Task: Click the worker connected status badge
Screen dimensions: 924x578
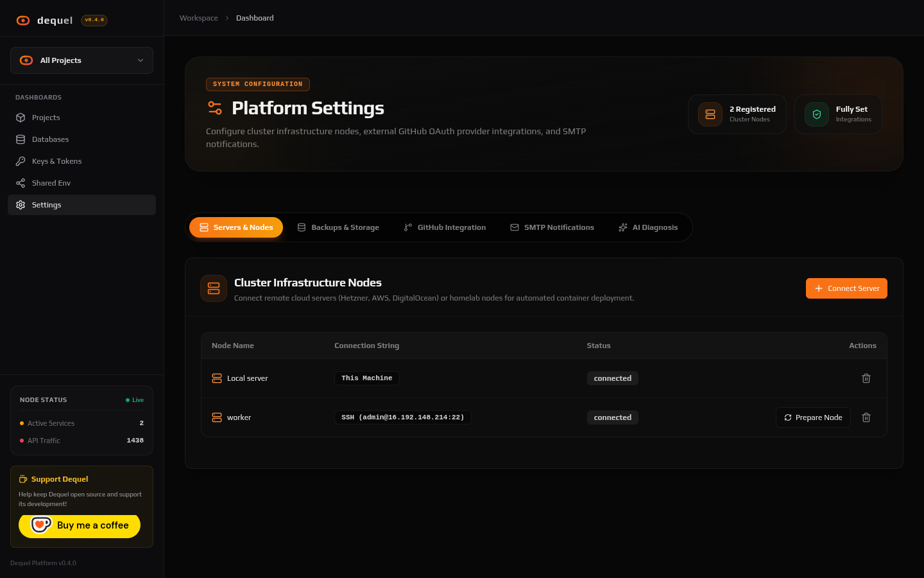Action: tap(613, 417)
